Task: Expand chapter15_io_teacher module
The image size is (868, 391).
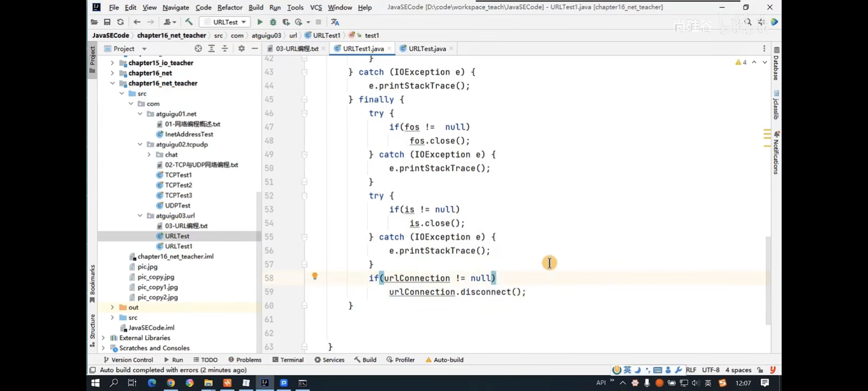Action: point(112,63)
